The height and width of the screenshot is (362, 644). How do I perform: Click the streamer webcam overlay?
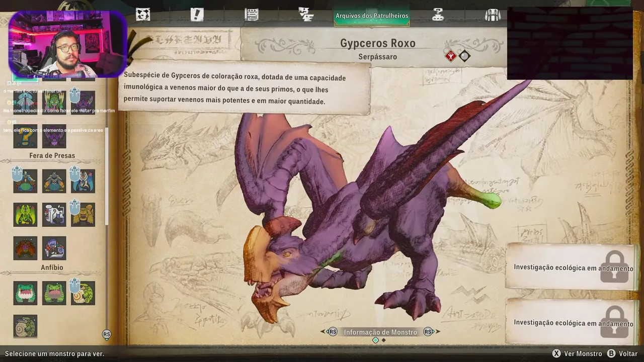coord(67,44)
